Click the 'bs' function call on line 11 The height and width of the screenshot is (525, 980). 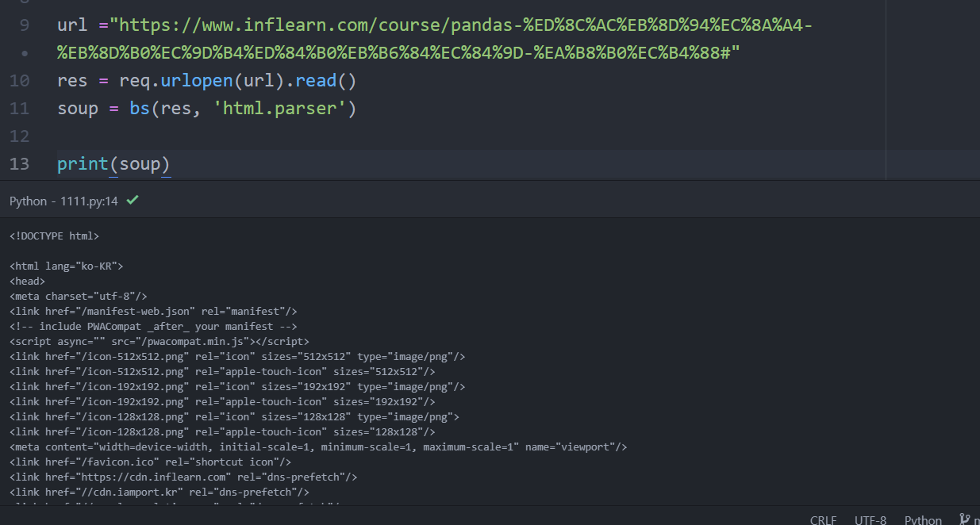140,109
